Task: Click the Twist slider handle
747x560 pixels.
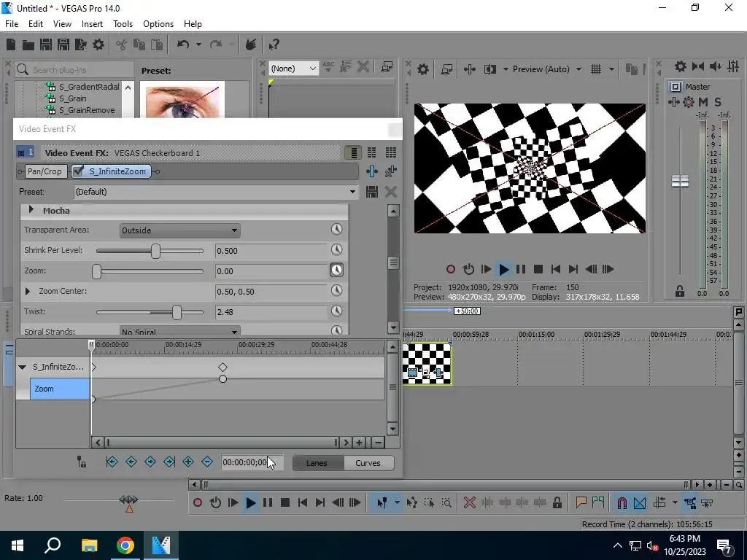Action: (x=177, y=312)
